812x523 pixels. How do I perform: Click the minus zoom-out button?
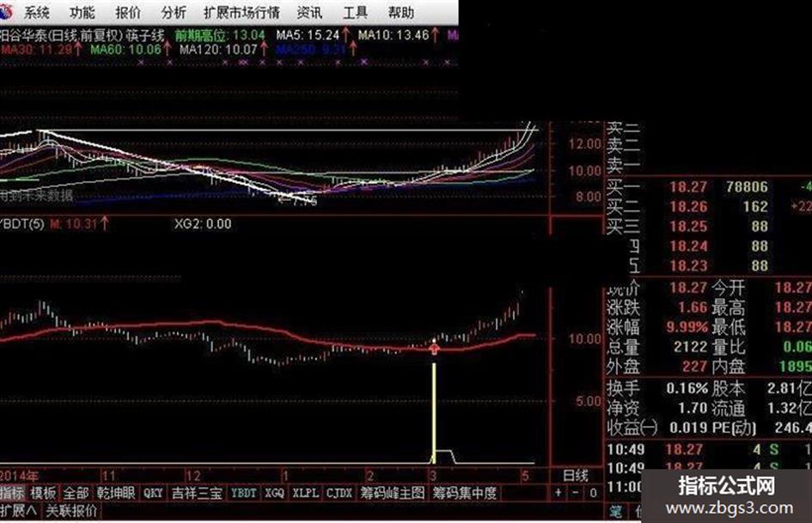coord(576,492)
